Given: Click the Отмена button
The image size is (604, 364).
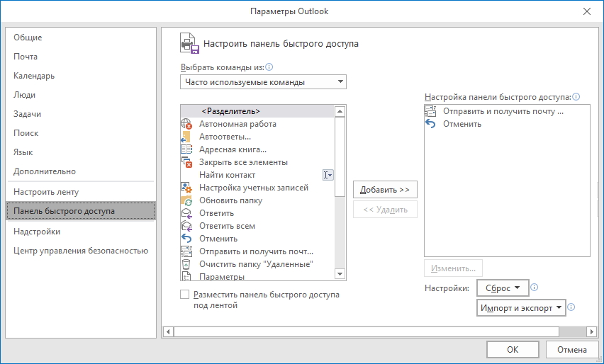Looking at the screenshot, I should 572,349.
